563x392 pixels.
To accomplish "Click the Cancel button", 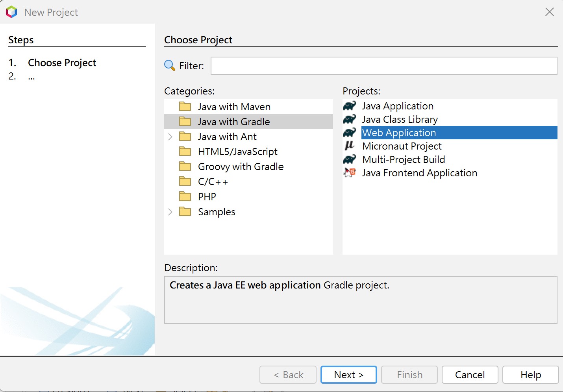I will [x=470, y=375].
